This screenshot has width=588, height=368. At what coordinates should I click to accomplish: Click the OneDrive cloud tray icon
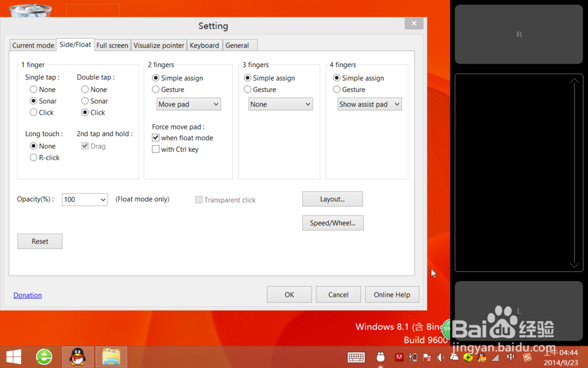point(454,357)
